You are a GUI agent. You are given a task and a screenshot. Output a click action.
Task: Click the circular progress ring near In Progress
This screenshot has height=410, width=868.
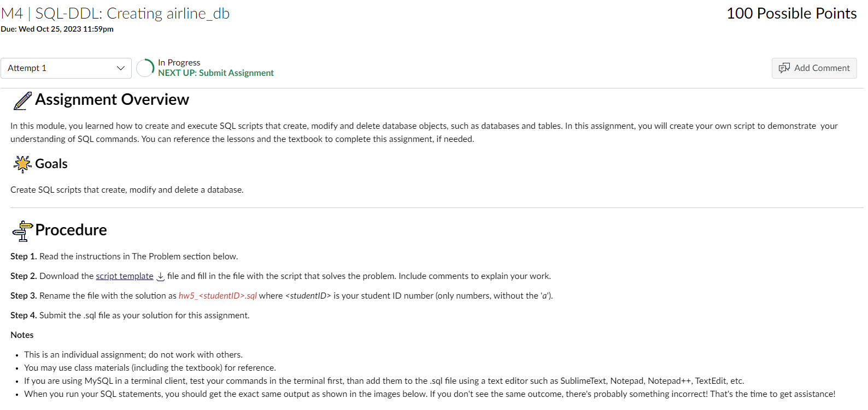[x=144, y=68]
